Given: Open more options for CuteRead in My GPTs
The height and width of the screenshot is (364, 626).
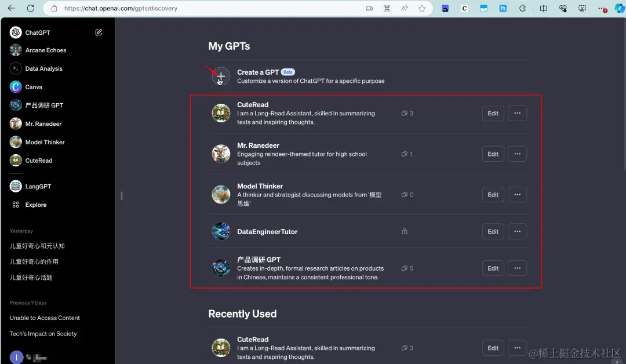Looking at the screenshot, I should 518,114.
